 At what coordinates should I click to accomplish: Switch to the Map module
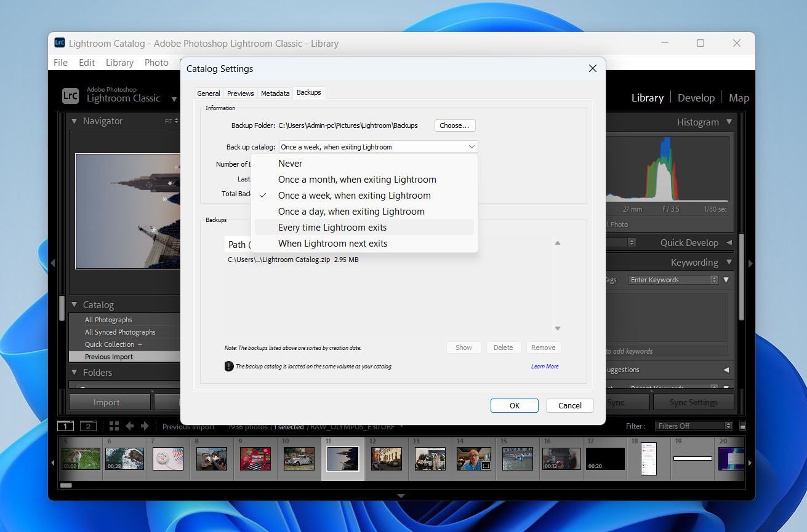tap(739, 98)
